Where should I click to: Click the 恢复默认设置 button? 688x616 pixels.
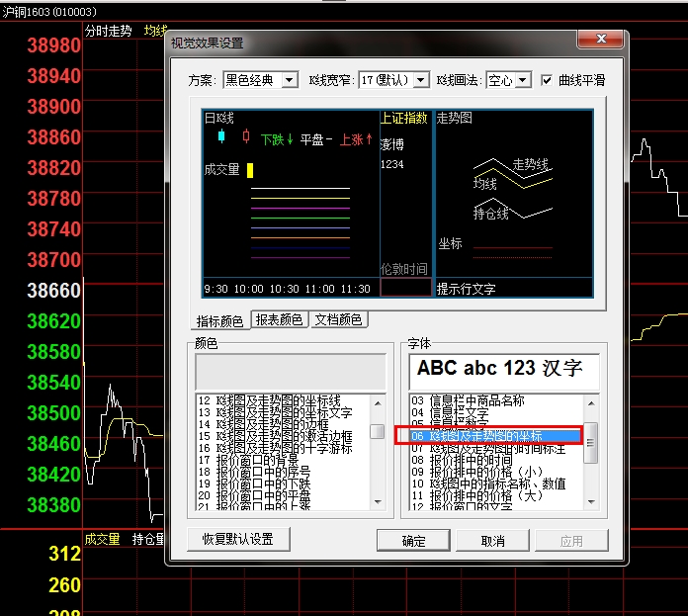click(238, 540)
